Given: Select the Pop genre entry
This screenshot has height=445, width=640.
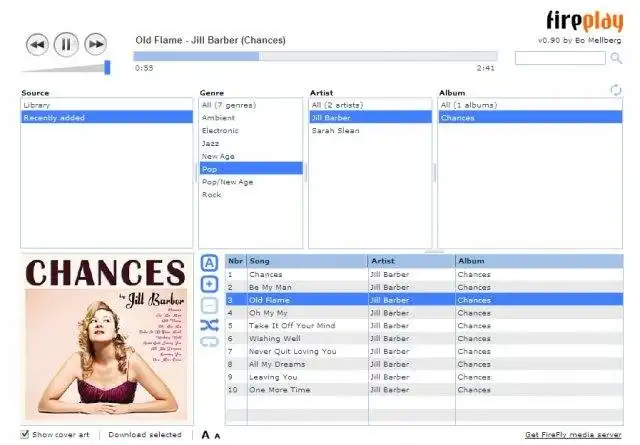Looking at the screenshot, I should (251, 169).
